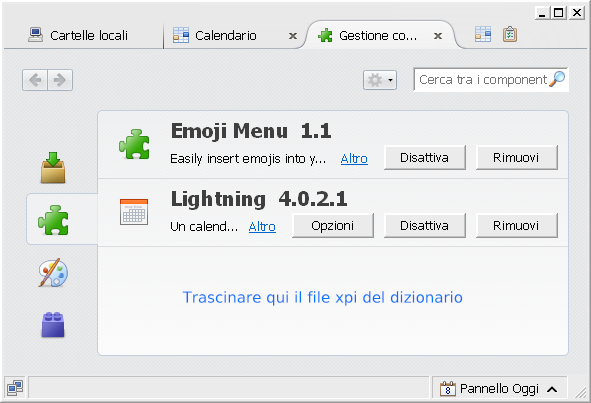Open the Appearance themes palette category
This screenshot has width=591, height=403.
(x=53, y=272)
